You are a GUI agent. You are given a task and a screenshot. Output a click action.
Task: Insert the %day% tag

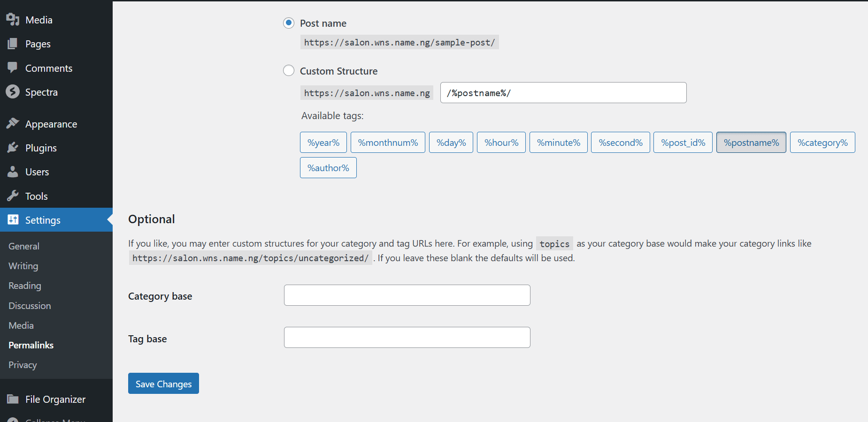point(451,142)
